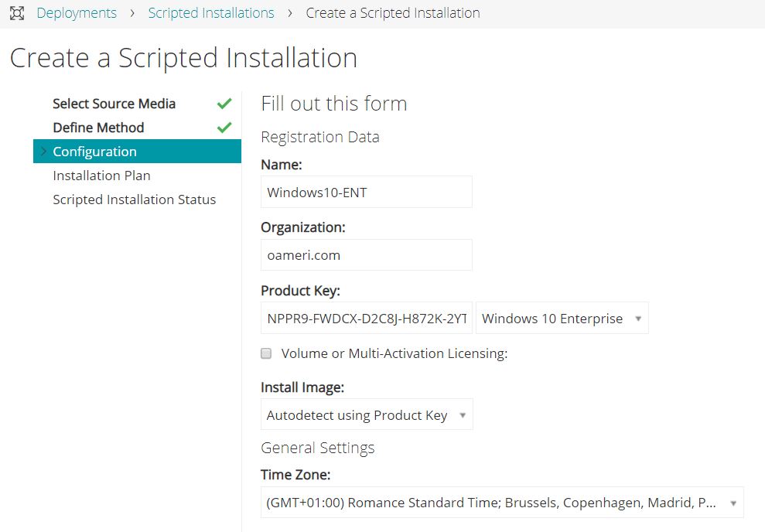Click the Time Zone label
The image size is (765, 532).
tap(295, 475)
